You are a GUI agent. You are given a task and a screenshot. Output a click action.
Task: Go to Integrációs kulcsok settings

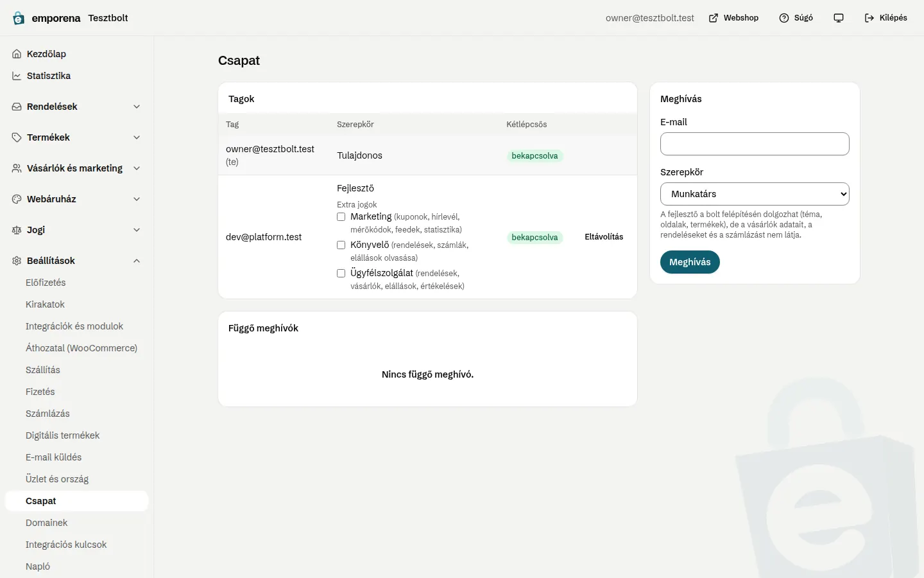66,545
